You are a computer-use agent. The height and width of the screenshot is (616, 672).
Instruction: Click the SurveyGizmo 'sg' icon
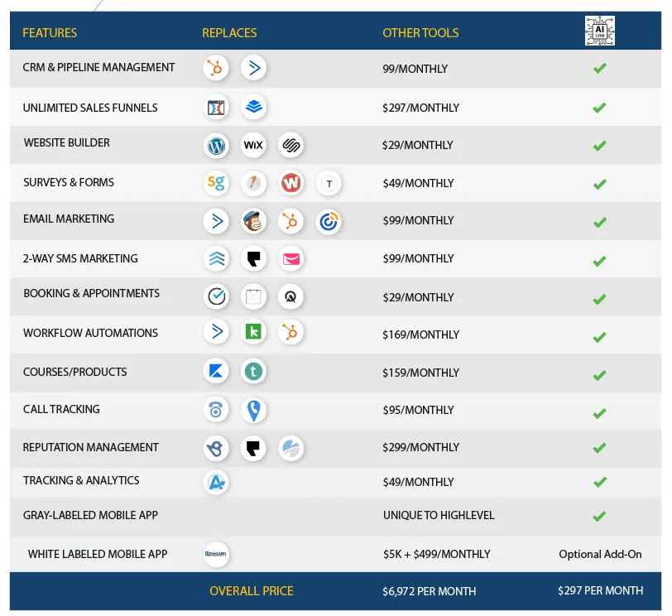point(215,183)
